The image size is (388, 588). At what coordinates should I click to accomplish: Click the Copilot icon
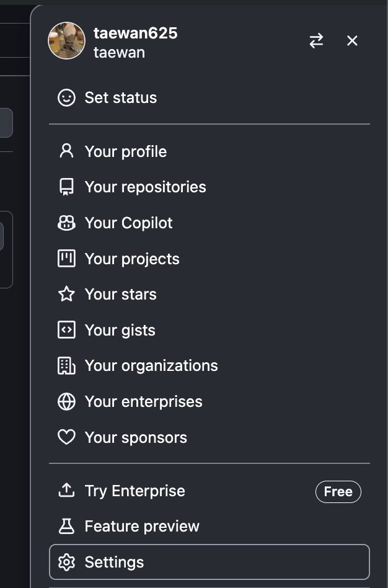[66, 223]
